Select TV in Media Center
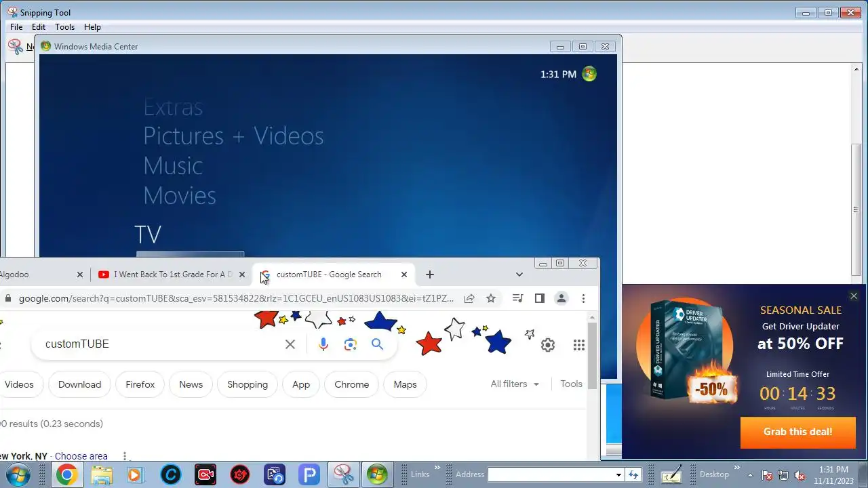The image size is (868, 488). (x=148, y=235)
